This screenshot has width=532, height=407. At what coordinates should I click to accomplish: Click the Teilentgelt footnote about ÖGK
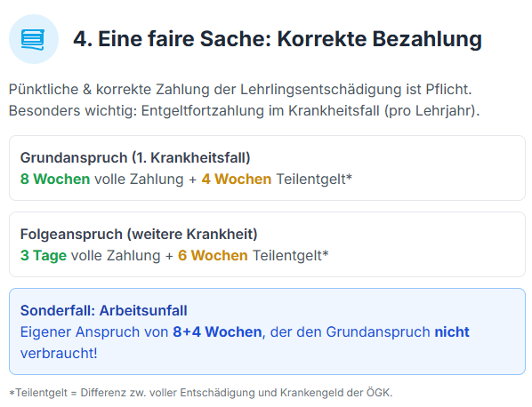200,393
